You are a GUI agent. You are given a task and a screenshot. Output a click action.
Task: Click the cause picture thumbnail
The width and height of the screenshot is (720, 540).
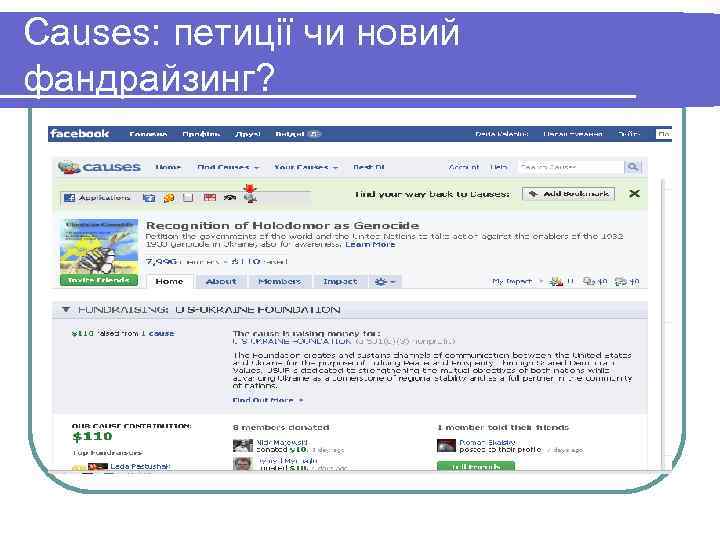click(x=99, y=247)
